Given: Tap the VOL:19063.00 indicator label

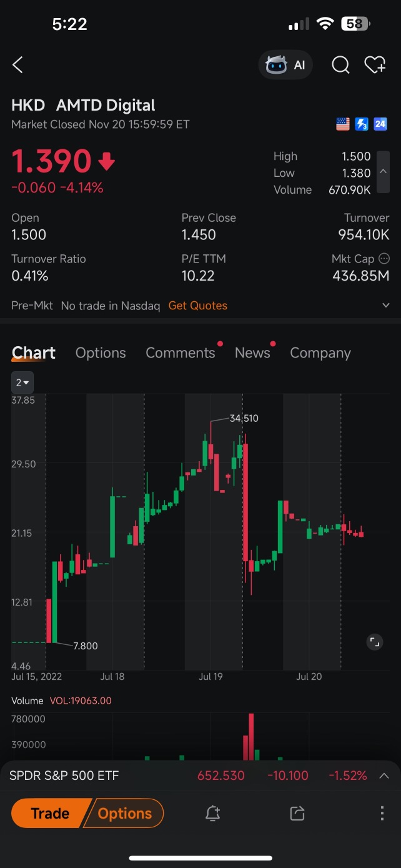Looking at the screenshot, I should pyautogui.click(x=81, y=701).
